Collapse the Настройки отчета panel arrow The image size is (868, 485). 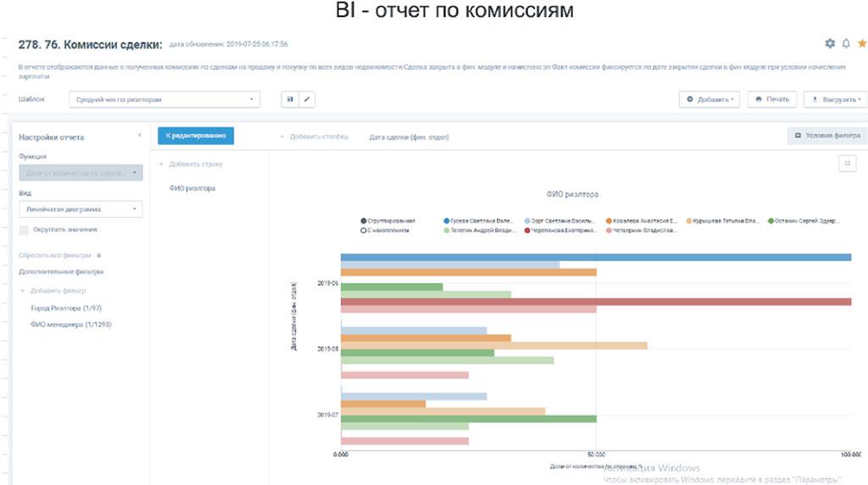coord(140,136)
